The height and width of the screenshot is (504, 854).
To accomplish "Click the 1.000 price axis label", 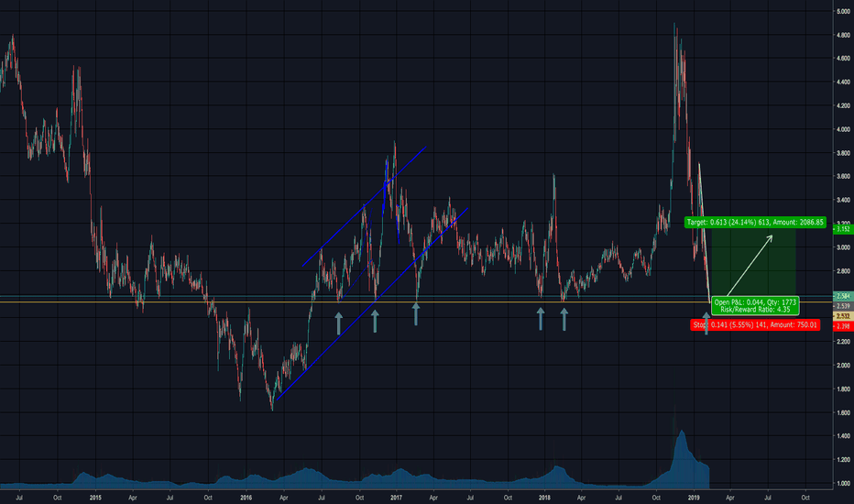I will (843, 483).
